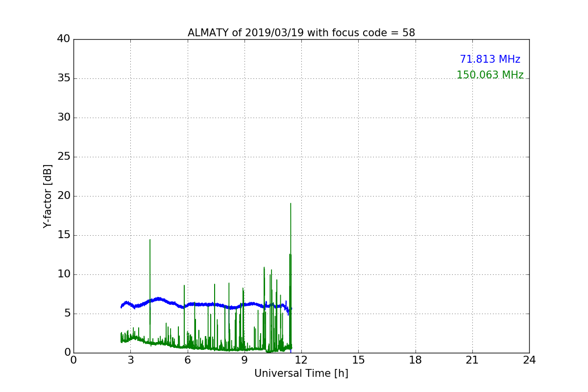The width and height of the screenshot is (588, 392).
Task: Click the x-axis tick label 9
Action: click(x=245, y=360)
